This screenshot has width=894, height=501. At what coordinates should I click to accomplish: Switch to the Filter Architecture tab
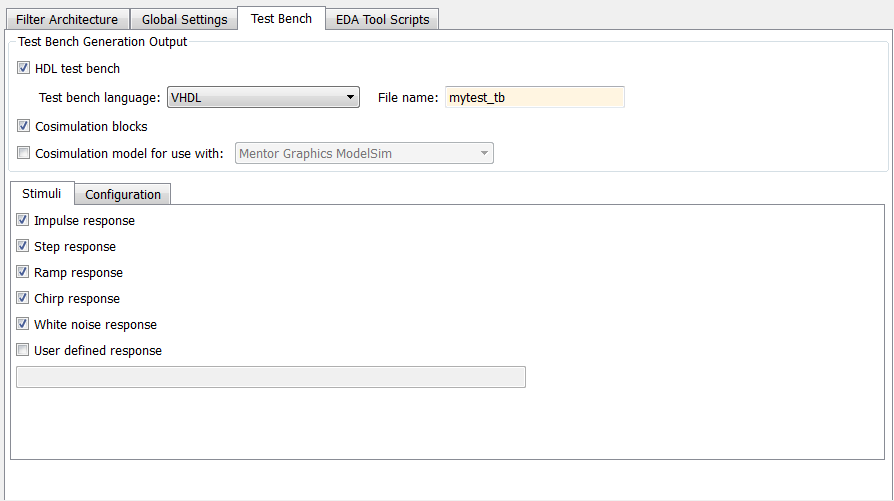click(x=67, y=20)
